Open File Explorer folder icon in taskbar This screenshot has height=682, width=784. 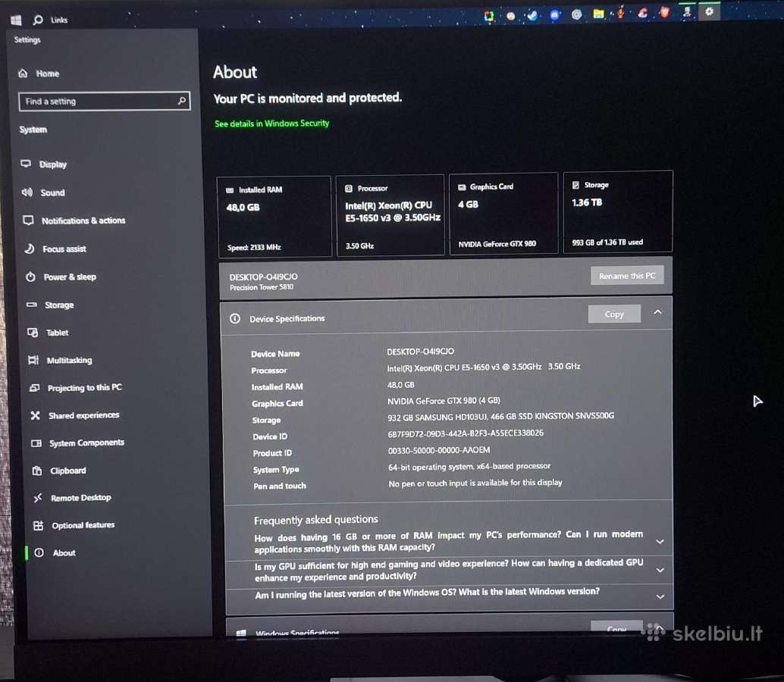click(x=598, y=14)
